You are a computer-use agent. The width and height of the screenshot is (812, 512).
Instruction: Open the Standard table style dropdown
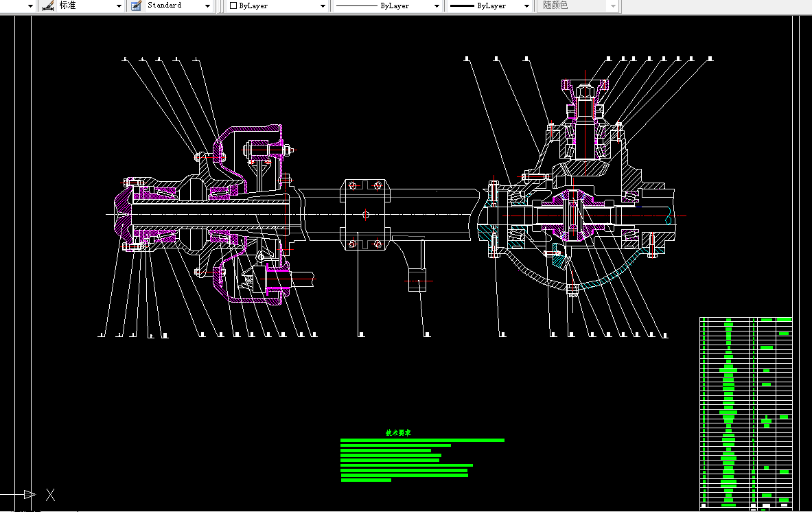tap(208, 6)
